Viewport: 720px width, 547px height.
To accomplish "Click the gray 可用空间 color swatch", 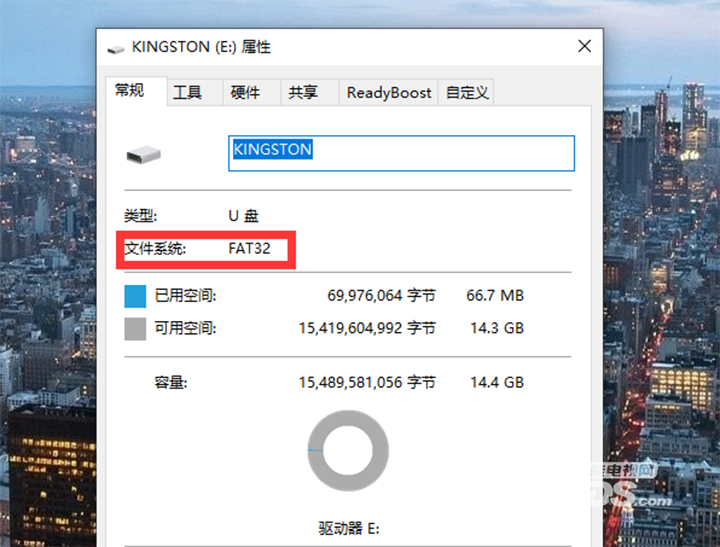I will coord(135,328).
